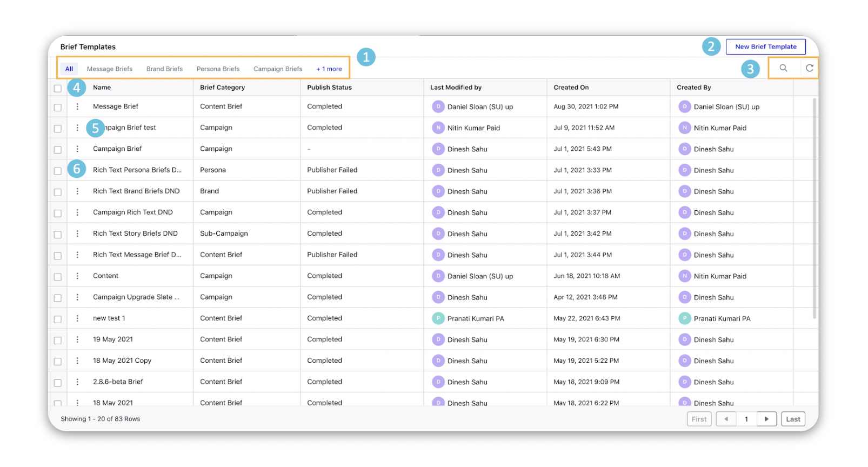Click 'Publisher Failed' status of Rich Text Persona Briefs
Screen dimensions: 868x467
click(x=332, y=170)
